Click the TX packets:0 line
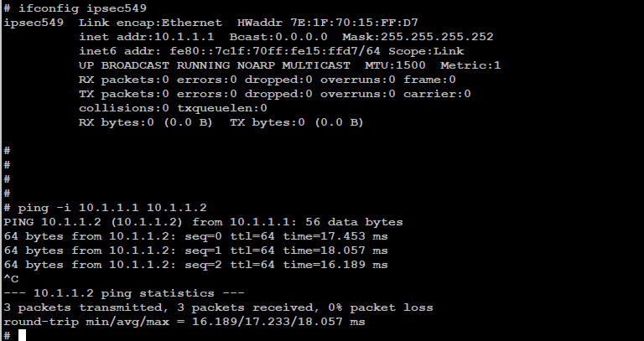Screen dimensions: 644x341 (275, 94)
